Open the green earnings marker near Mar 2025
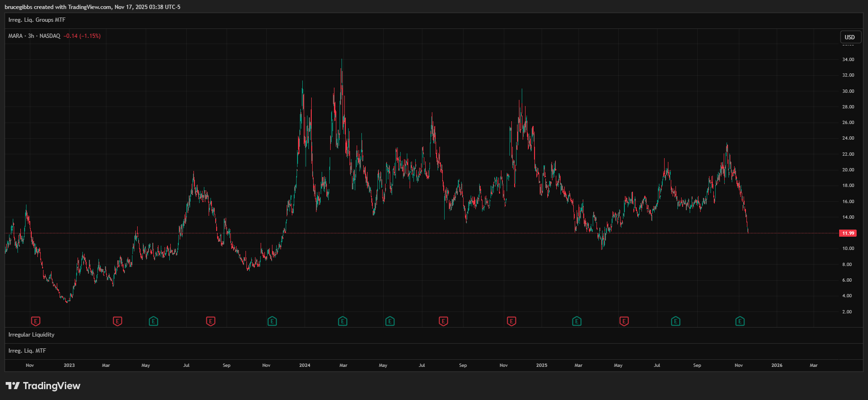This screenshot has width=868, height=400. tap(577, 321)
